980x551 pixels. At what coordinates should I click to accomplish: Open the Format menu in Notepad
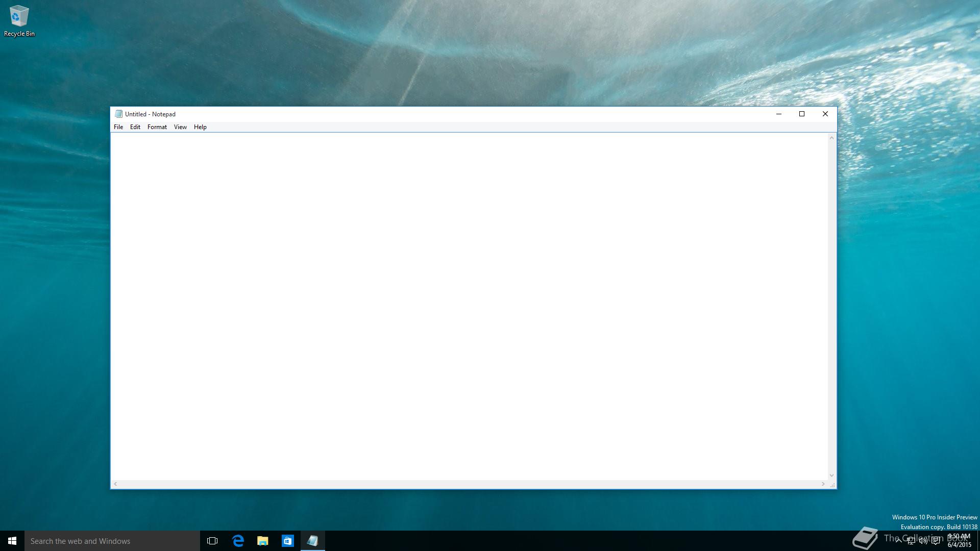pos(157,127)
